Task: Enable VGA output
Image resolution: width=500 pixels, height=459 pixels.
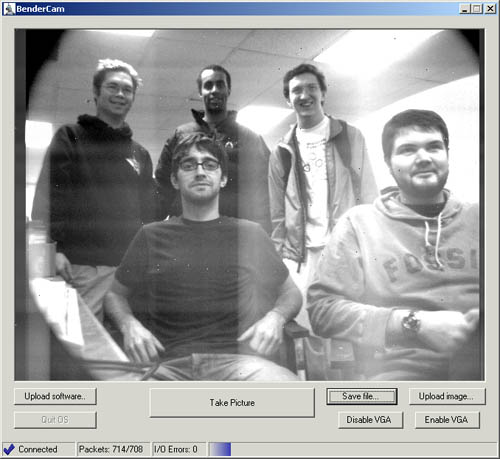Action: click(x=447, y=420)
